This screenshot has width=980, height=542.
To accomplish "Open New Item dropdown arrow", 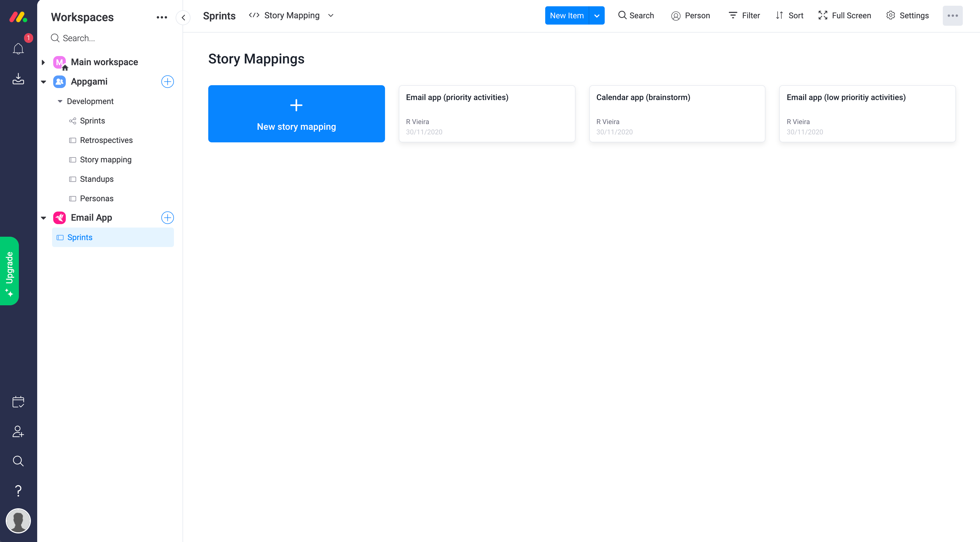I will (596, 16).
